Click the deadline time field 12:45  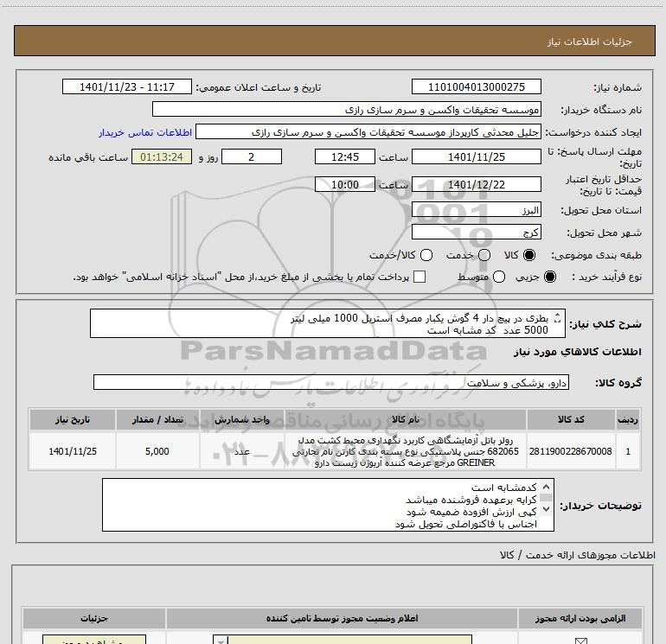(x=345, y=156)
